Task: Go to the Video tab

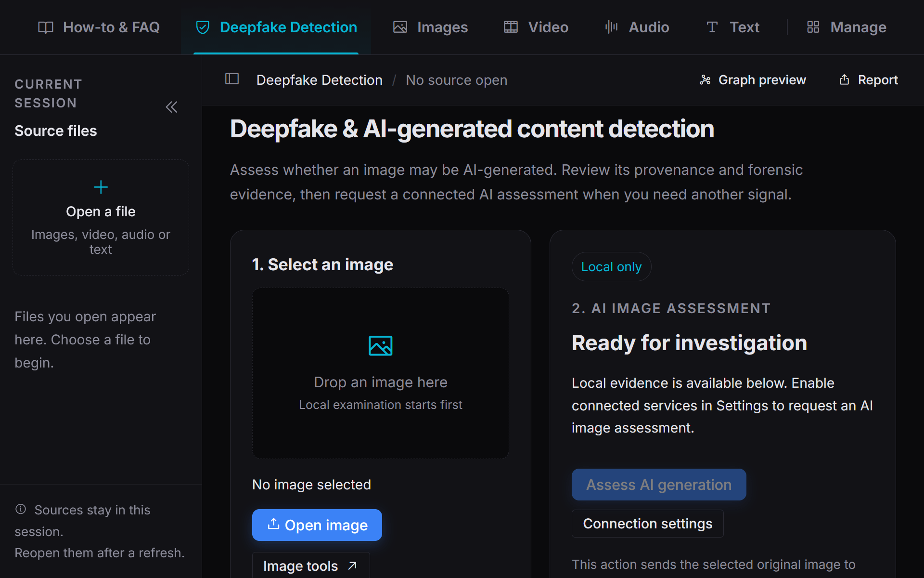Action: (x=536, y=27)
